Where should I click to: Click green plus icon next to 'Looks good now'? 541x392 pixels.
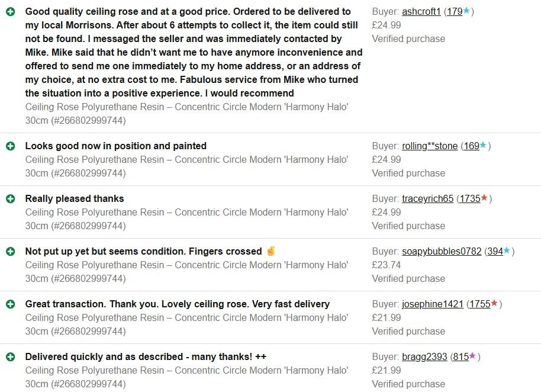coord(10,146)
